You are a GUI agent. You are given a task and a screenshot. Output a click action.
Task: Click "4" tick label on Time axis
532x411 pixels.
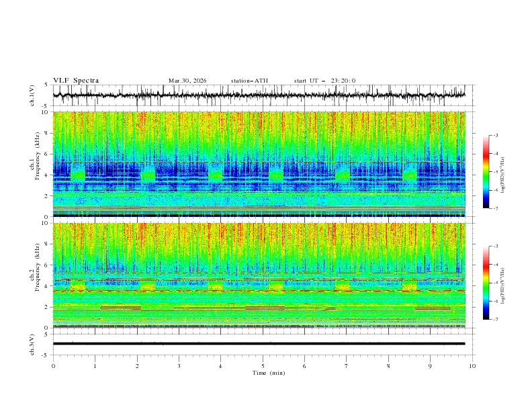220,366
